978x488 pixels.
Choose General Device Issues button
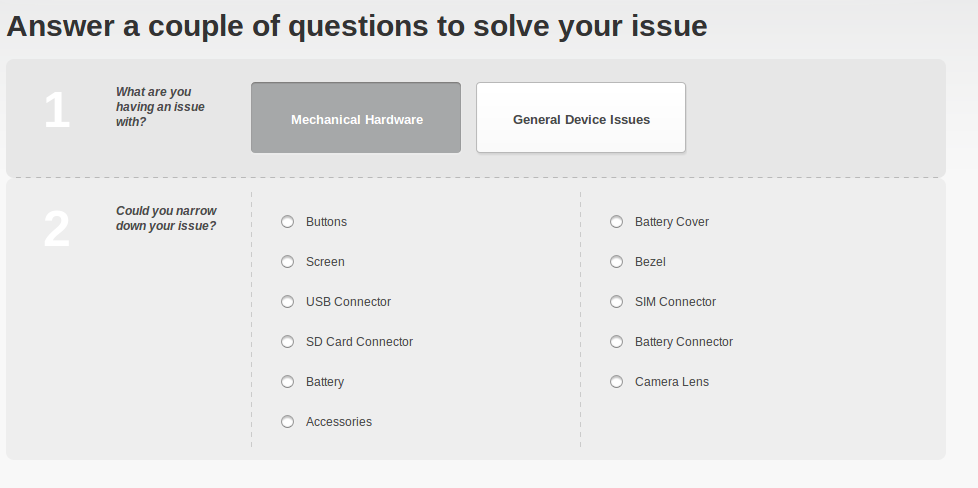581,119
